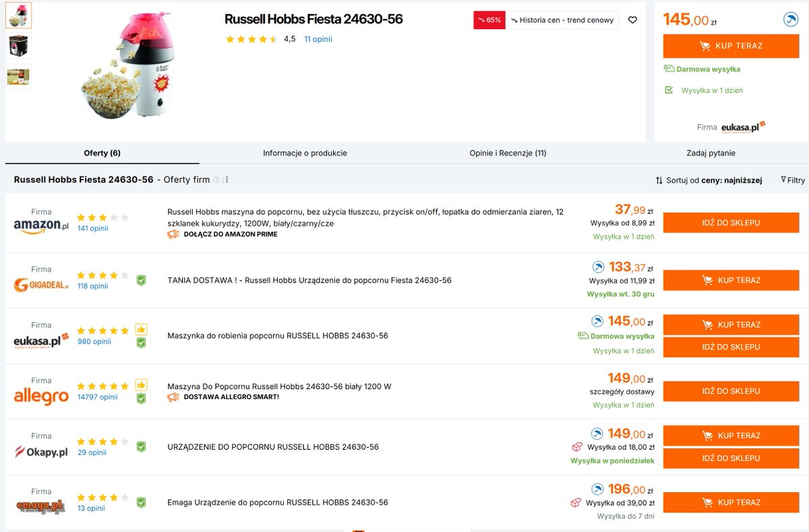Click buyer protection icon beside 196,00 zł
This screenshot has height=532, width=809.
coord(598,490)
